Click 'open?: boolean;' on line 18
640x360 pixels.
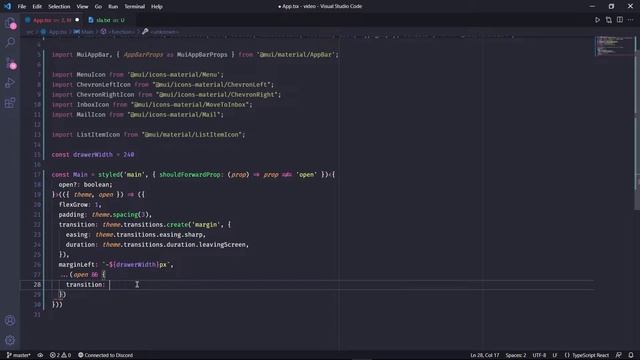pos(86,184)
